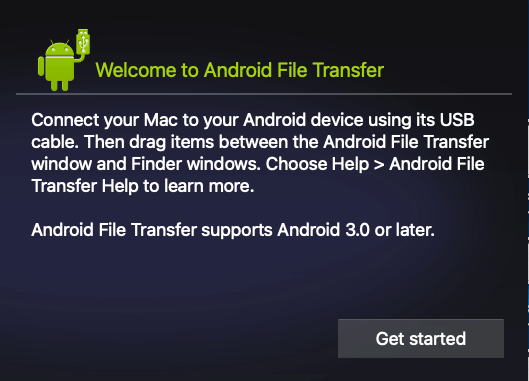The image size is (529, 381).
Task: Click the Transfer Help to learn more line
Action: 143,186
